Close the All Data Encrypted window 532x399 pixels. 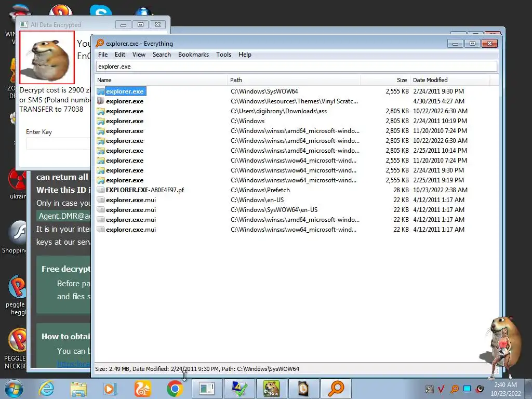pyautogui.click(x=158, y=25)
